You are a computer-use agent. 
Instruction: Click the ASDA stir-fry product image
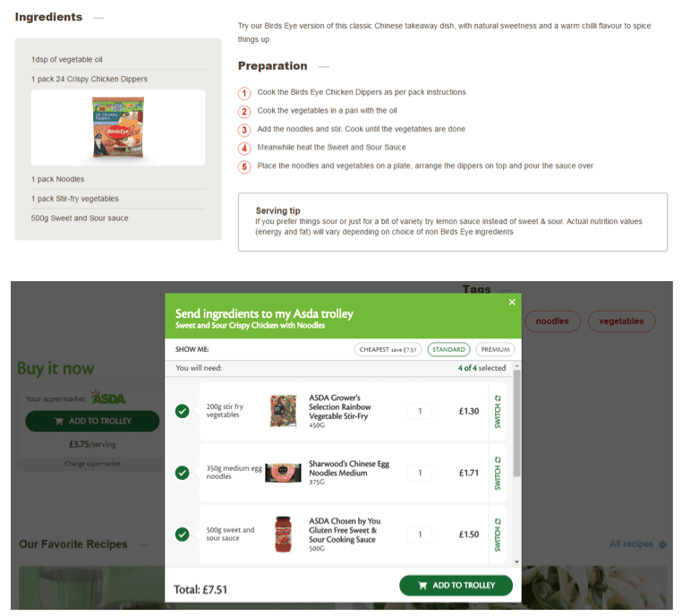click(x=283, y=411)
